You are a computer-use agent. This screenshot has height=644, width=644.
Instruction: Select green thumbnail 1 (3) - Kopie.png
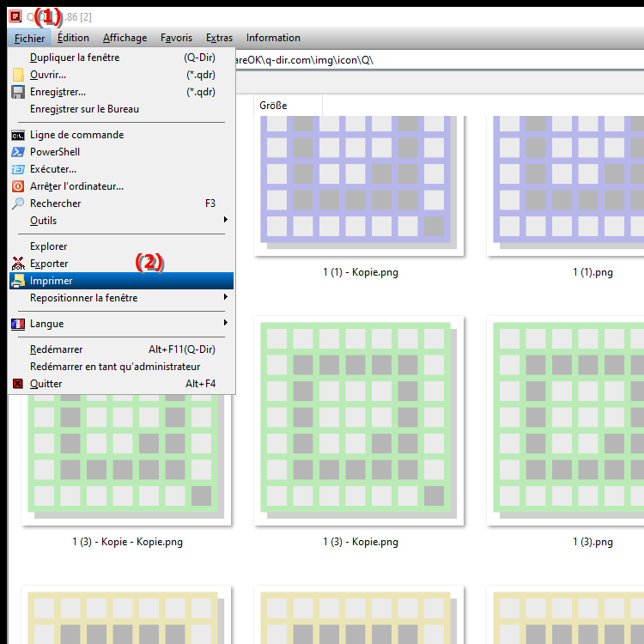click(x=359, y=421)
